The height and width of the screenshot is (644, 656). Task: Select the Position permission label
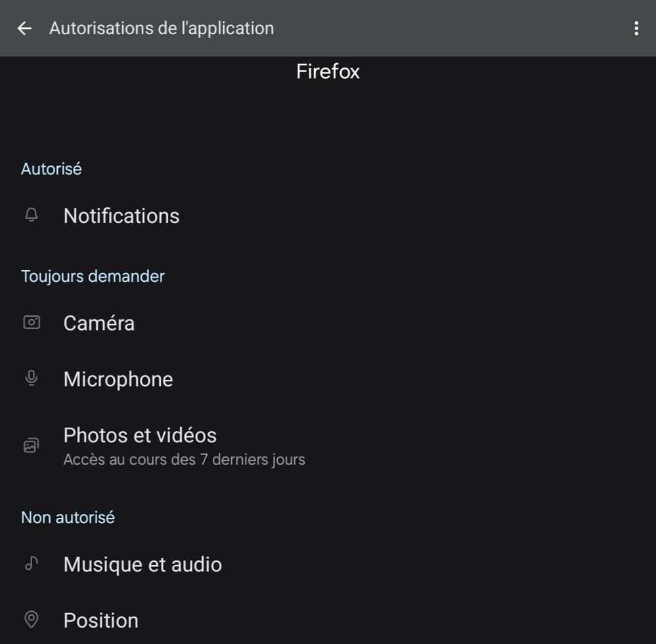click(x=101, y=620)
